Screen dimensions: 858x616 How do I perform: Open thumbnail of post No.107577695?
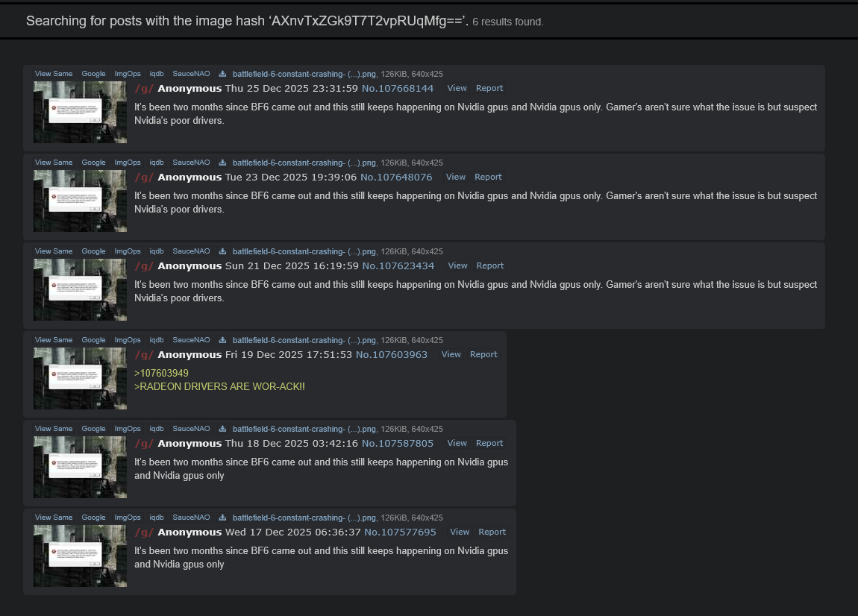(x=80, y=556)
